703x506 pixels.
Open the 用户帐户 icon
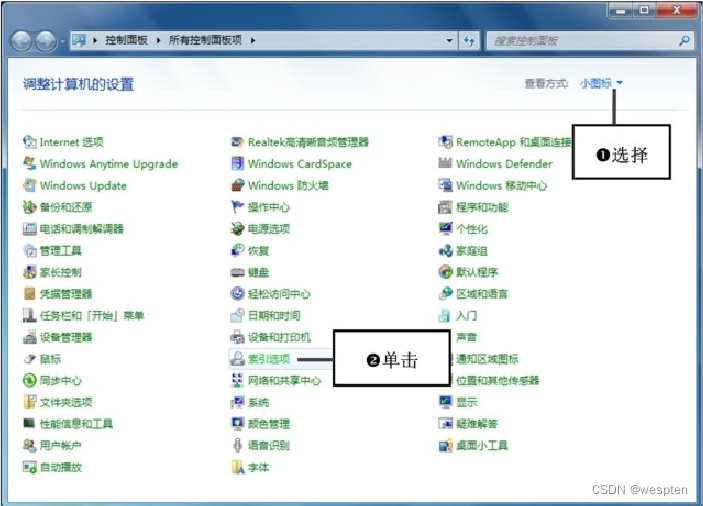click(30, 445)
